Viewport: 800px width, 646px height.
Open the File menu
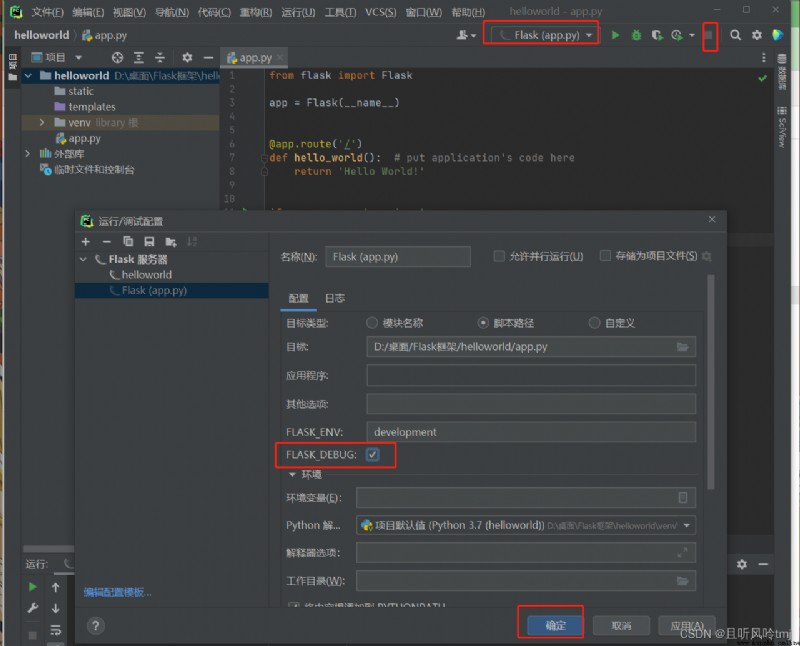point(47,12)
